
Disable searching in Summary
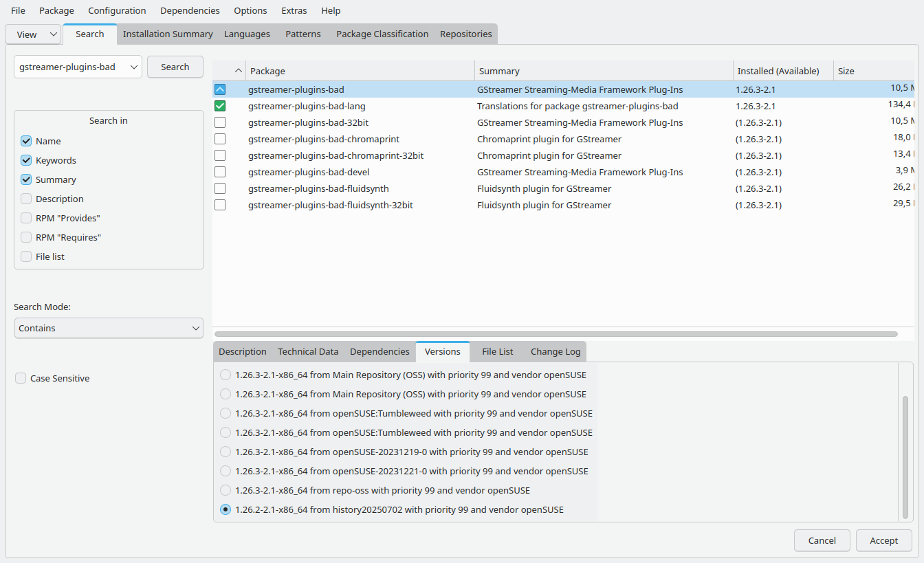pyautogui.click(x=26, y=179)
